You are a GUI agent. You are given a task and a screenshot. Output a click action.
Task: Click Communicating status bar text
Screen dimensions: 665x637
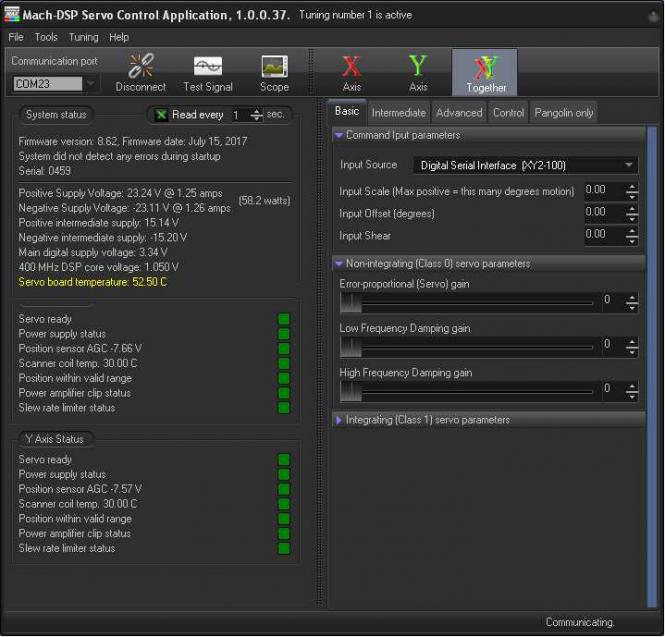coord(580,622)
